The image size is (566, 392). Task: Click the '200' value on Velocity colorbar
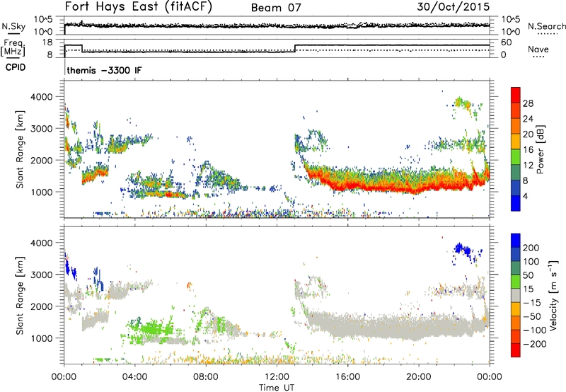coord(531,248)
